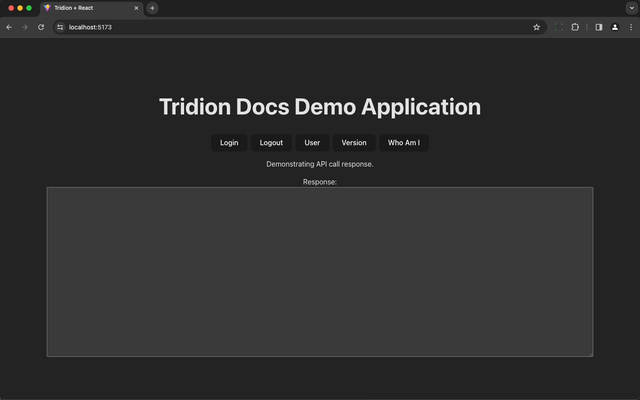Open site information icon in address bar
Viewport: 640px width, 400px height.
[x=60, y=27]
